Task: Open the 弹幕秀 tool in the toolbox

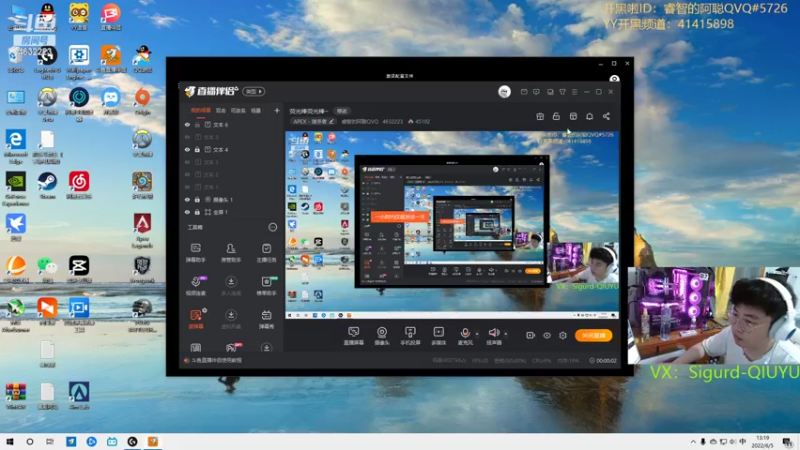Action: click(266, 319)
